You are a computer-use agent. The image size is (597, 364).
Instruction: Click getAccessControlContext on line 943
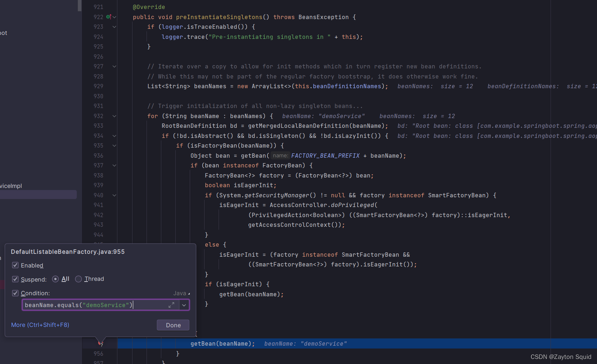tap(289, 225)
